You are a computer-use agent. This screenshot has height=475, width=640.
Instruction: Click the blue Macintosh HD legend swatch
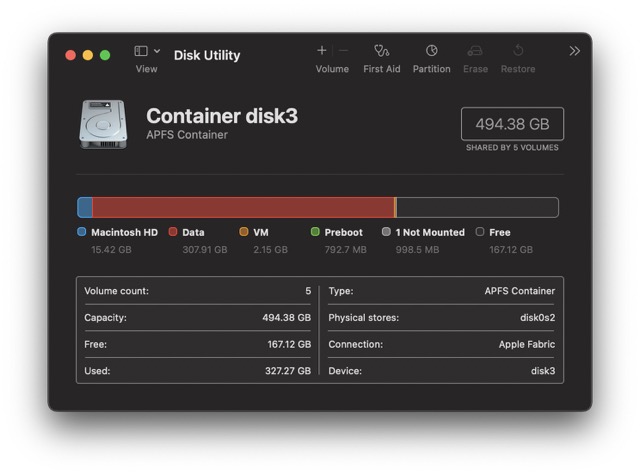pyautogui.click(x=82, y=232)
